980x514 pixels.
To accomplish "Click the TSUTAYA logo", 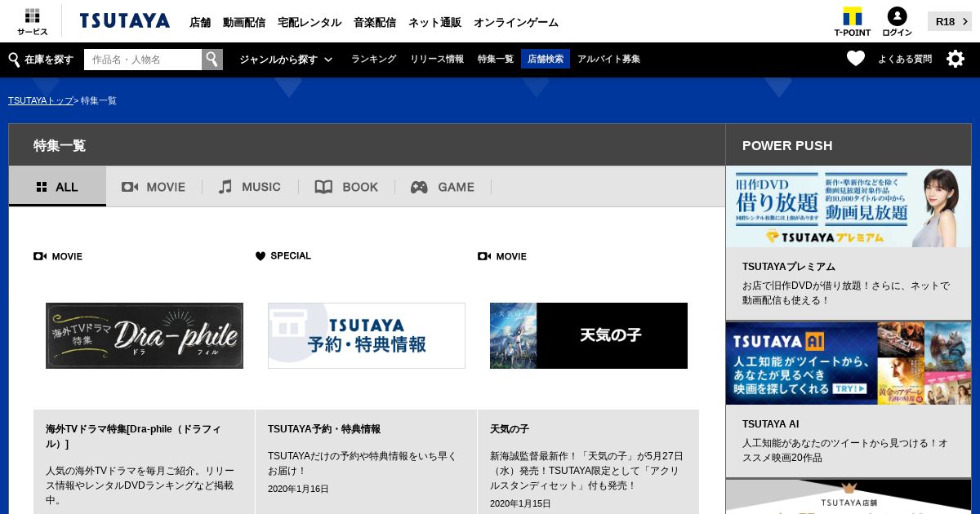I will 125,21.
